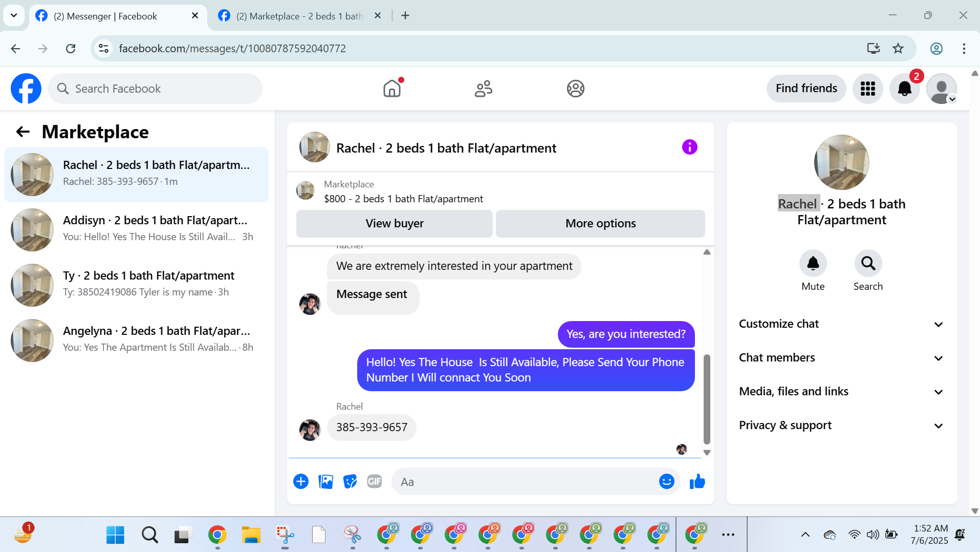Click the browser address bar URL
Viewport: 980px width, 552px height.
point(232,49)
